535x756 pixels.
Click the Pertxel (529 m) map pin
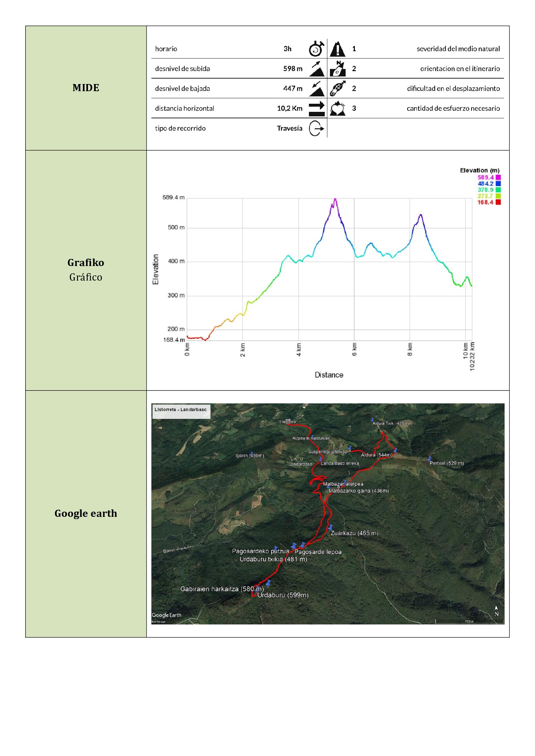(x=429, y=459)
